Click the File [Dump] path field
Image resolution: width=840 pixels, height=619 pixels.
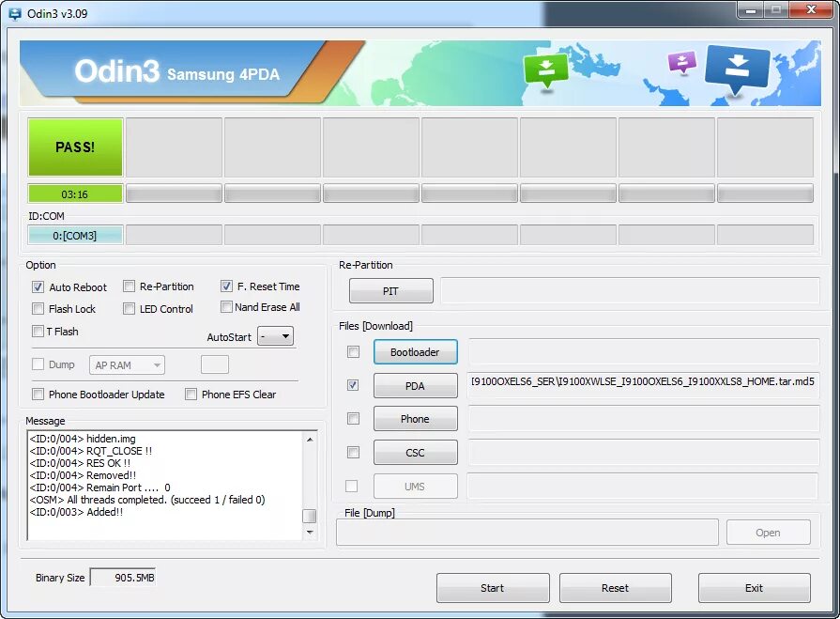(x=527, y=533)
